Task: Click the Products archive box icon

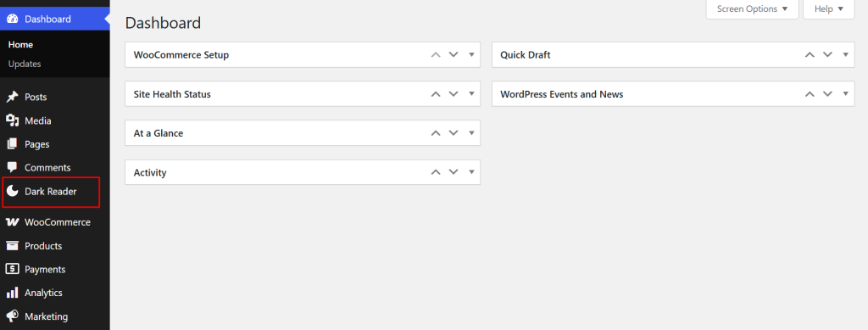Action: [x=12, y=246]
